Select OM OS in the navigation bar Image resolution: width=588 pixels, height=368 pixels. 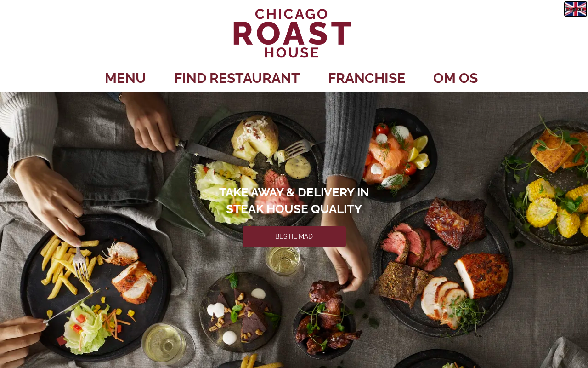[455, 78]
